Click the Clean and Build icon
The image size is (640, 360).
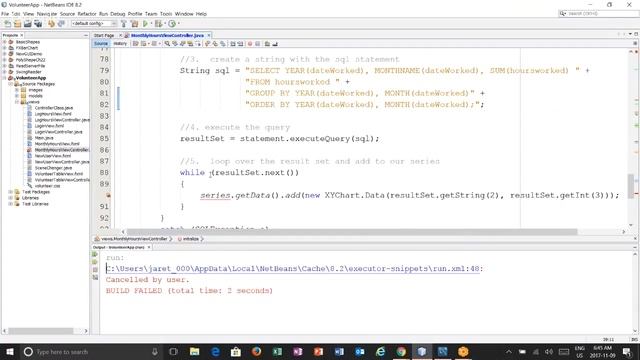[134, 24]
